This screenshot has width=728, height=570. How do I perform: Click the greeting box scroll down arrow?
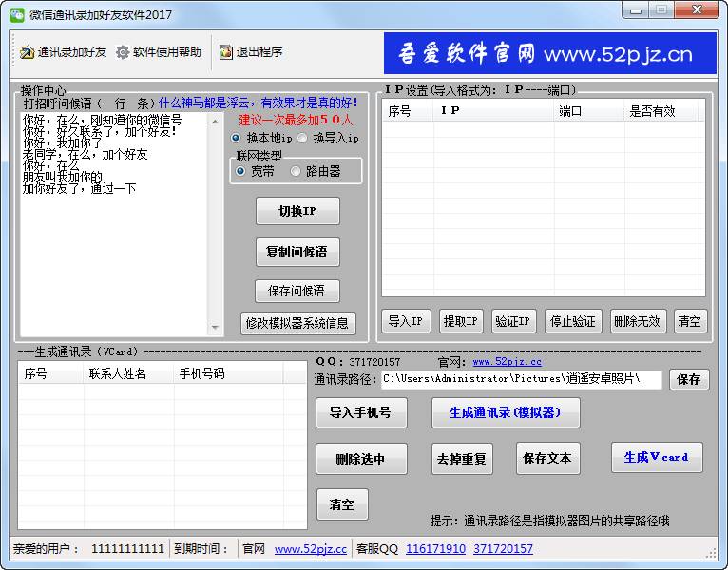(215, 327)
